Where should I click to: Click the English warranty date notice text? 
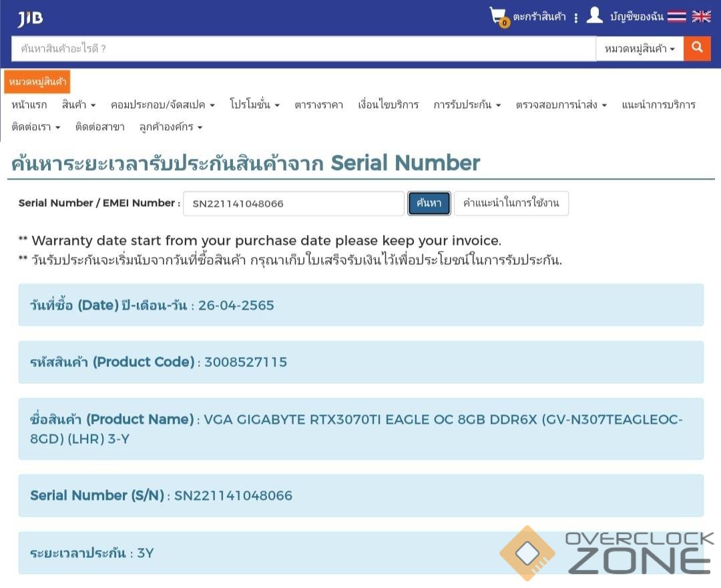(x=260, y=240)
